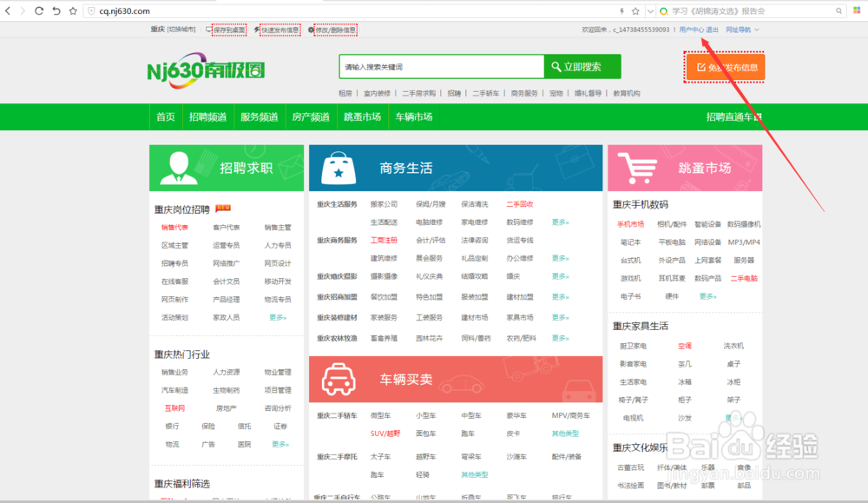Click the 立即搜索 search button
Image resolution: width=868 pixels, height=503 pixels.
[582, 67]
